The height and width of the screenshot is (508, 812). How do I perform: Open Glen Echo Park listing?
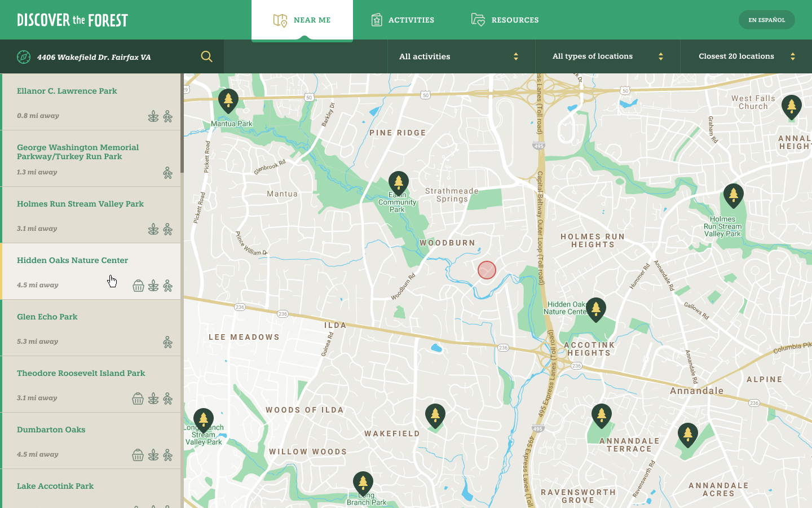point(90,328)
